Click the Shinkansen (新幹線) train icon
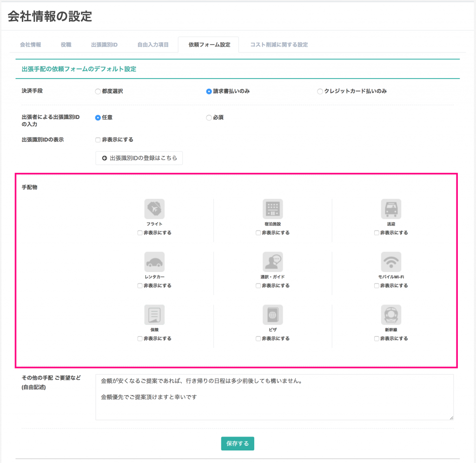 pyautogui.click(x=391, y=315)
